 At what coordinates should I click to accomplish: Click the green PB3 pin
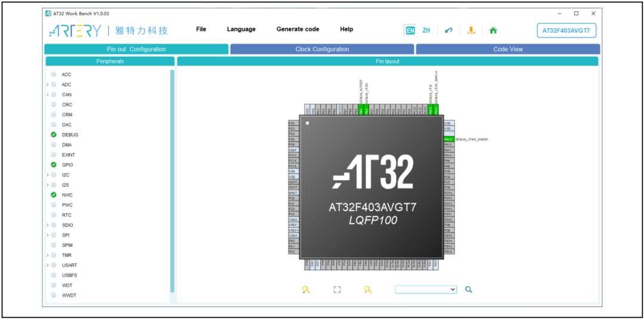[366, 110]
